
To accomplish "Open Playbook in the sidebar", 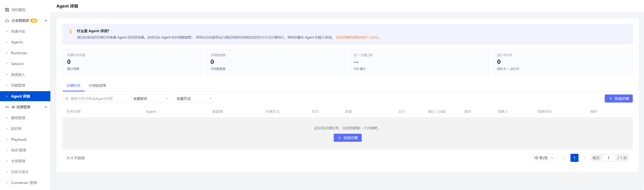I will [x=19, y=139].
